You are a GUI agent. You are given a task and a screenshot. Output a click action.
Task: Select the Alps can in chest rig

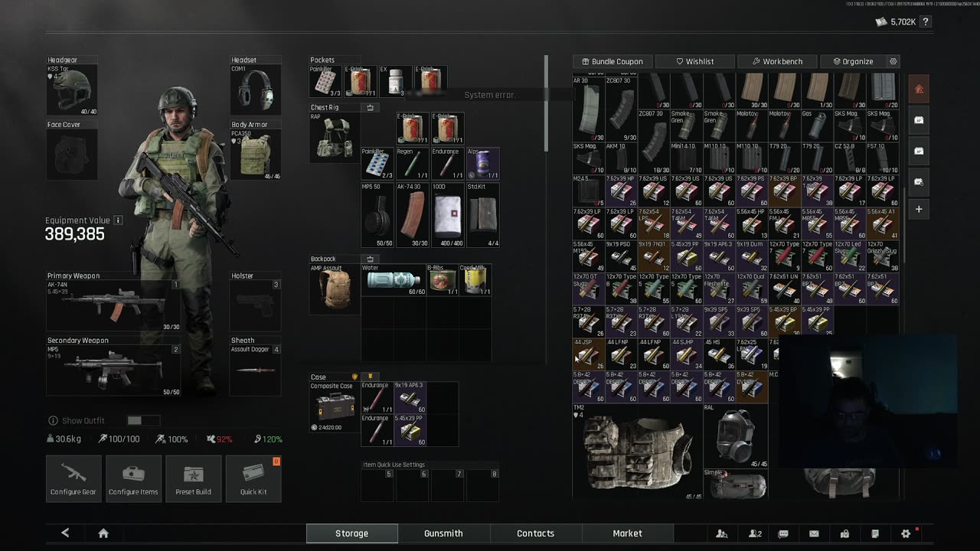(482, 164)
